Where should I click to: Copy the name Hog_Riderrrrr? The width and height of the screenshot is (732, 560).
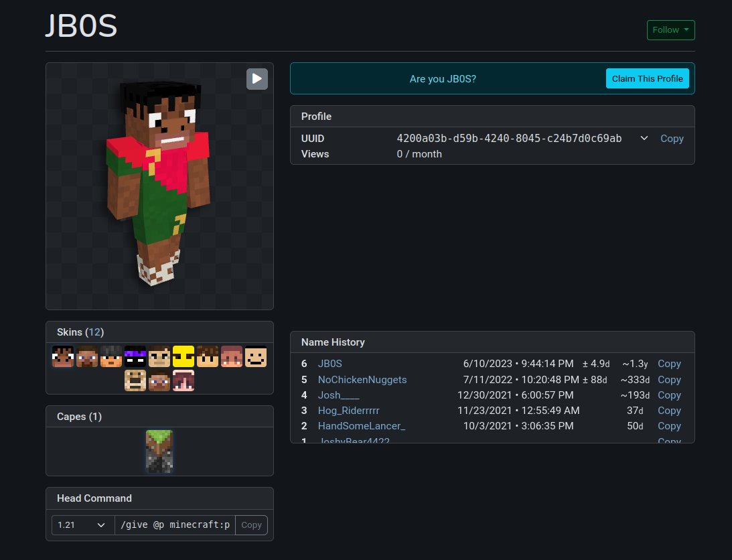[x=669, y=411]
